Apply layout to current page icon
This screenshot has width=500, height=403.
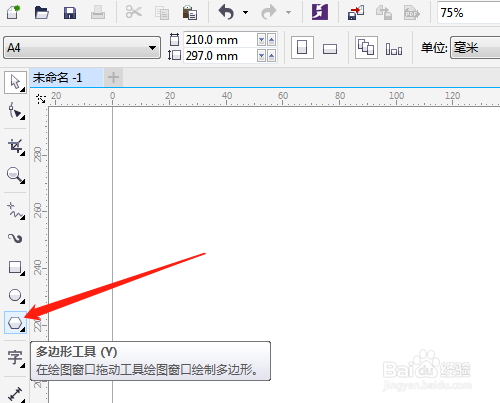click(x=394, y=49)
